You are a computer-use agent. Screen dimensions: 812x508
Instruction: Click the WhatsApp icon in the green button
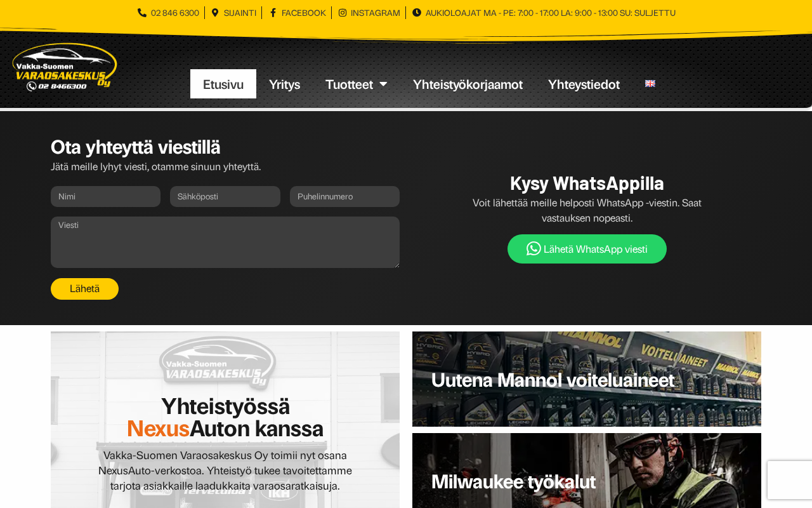click(x=534, y=248)
